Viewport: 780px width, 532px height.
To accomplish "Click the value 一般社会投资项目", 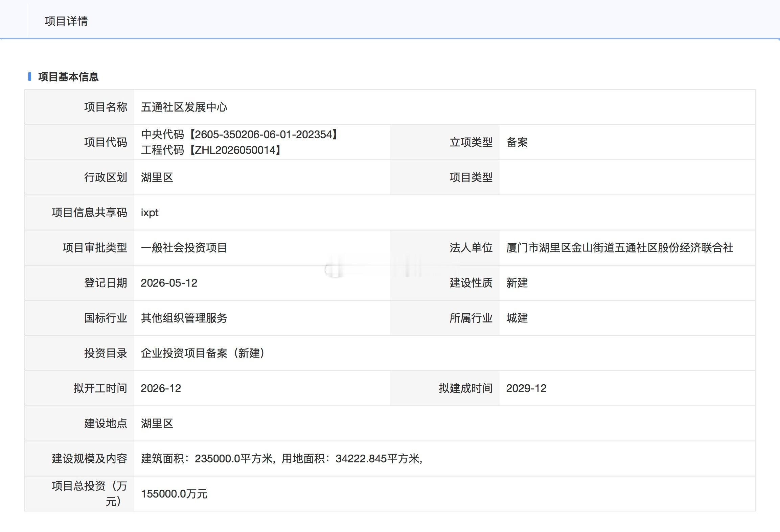I will [x=184, y=248].
